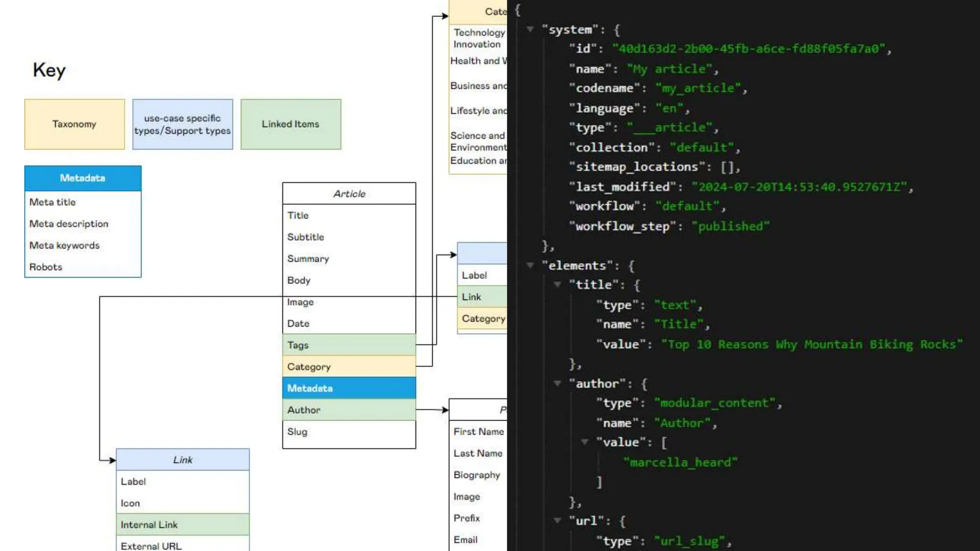980x551 pixels.
Task: Click the "marcella_heard" string value
Action: pyautogui.click(x=680, y=462)
